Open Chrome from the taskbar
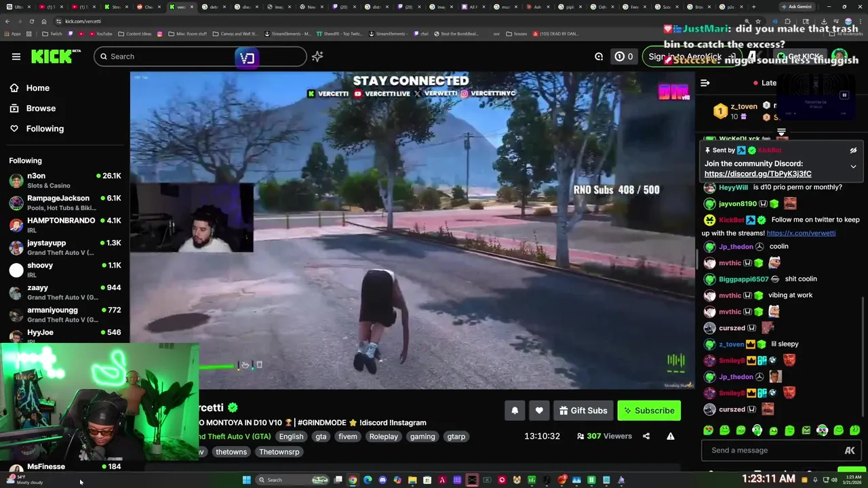This screenshot has height=488, width=868. (x=353, y=480)
